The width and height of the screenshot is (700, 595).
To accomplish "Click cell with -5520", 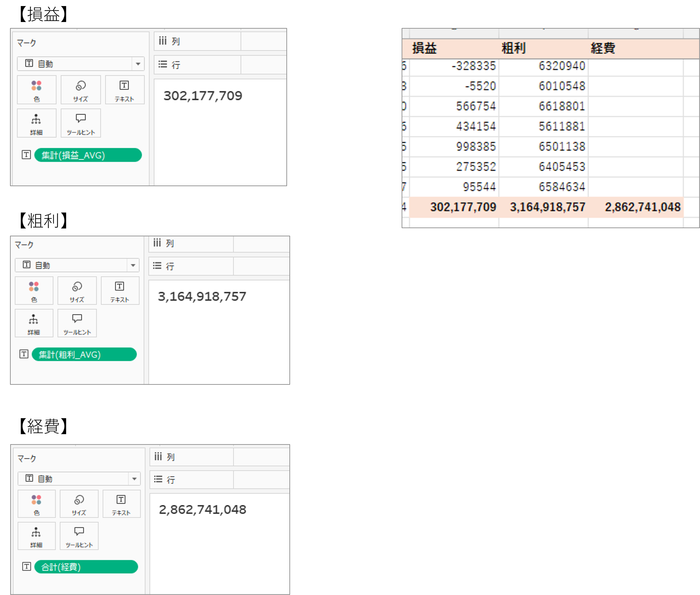I will tap(454, 86).
